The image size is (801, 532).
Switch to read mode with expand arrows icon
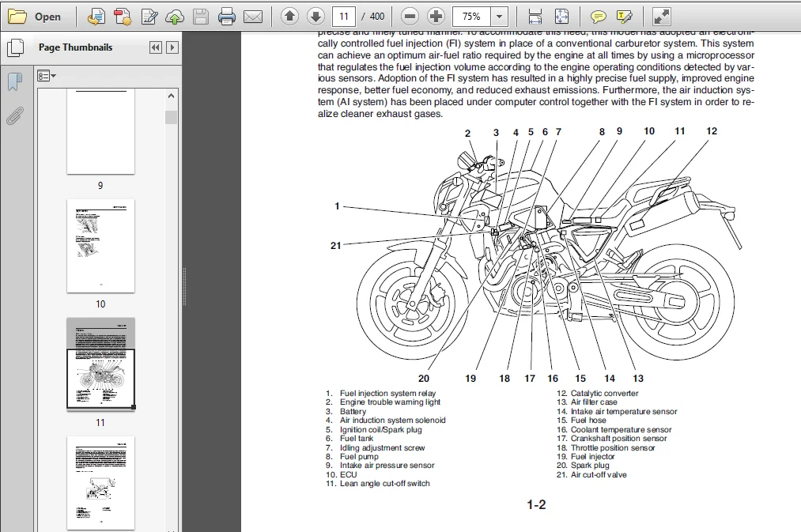(661, 17)
